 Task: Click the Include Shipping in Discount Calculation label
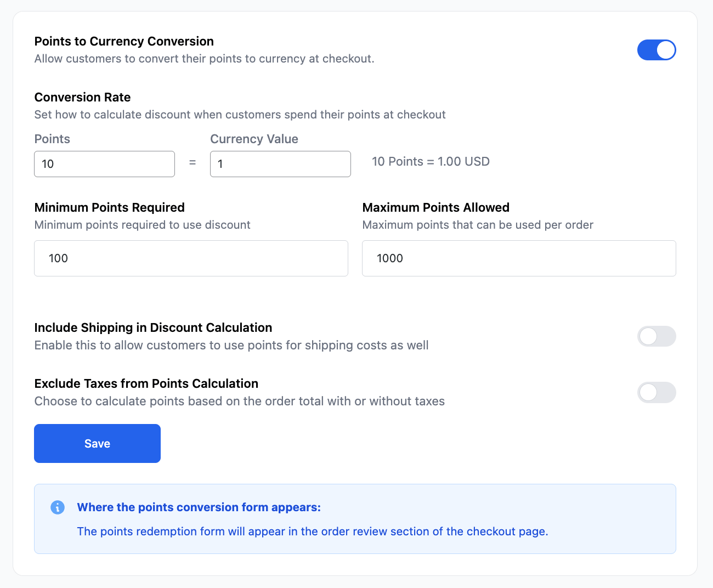(154, 327)
